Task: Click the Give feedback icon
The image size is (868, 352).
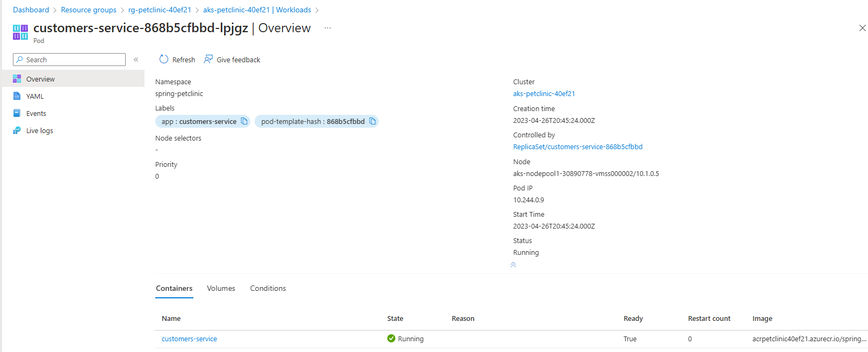Action: tap(208, 59)
